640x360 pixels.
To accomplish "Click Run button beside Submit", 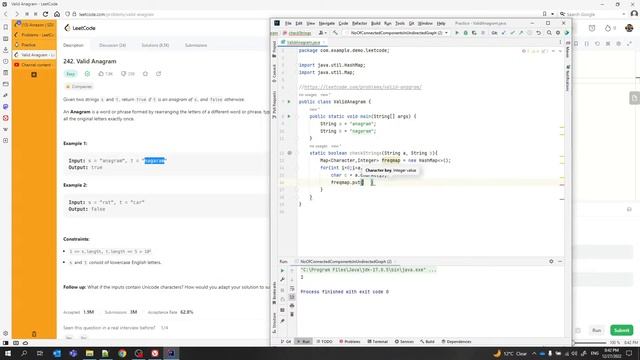I will (x=597, y=330).
